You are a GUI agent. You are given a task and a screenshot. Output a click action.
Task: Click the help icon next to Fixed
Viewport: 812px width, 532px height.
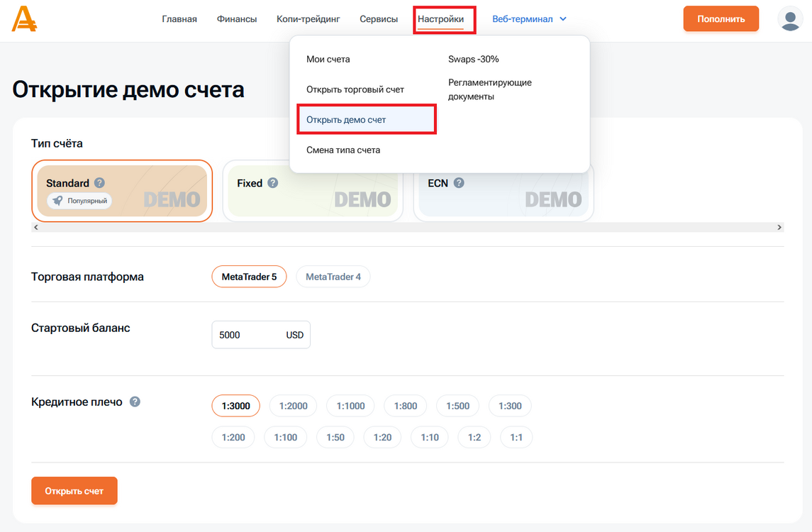pos(273,183)
